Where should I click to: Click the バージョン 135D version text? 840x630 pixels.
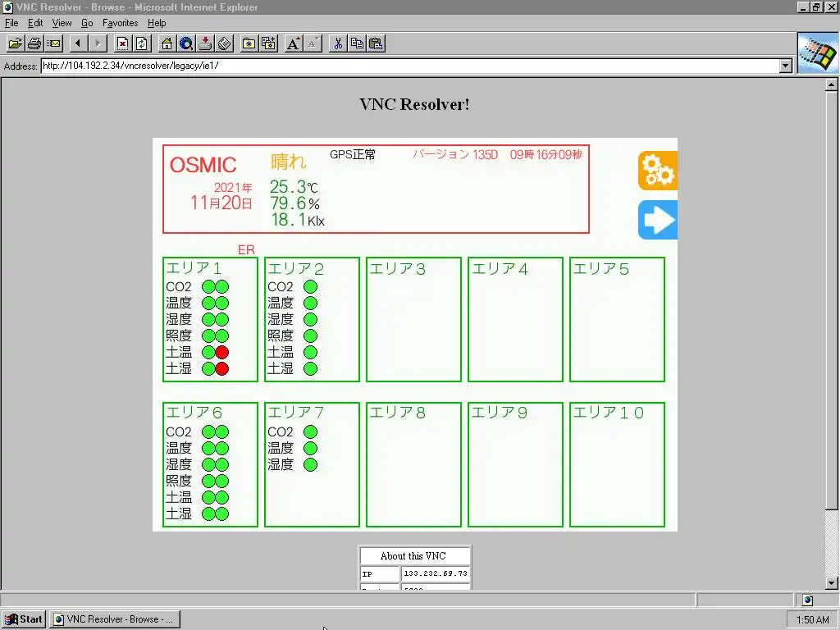point(454,155)
